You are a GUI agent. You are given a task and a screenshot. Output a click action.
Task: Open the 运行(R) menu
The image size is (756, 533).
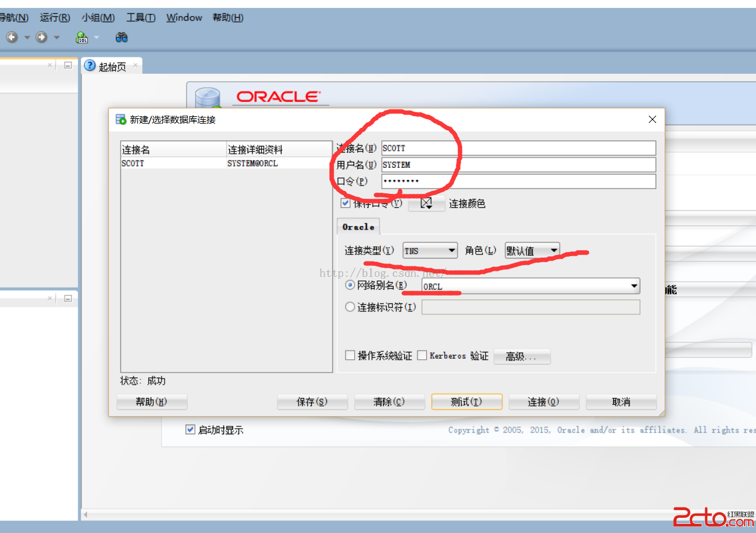(55, 18)
